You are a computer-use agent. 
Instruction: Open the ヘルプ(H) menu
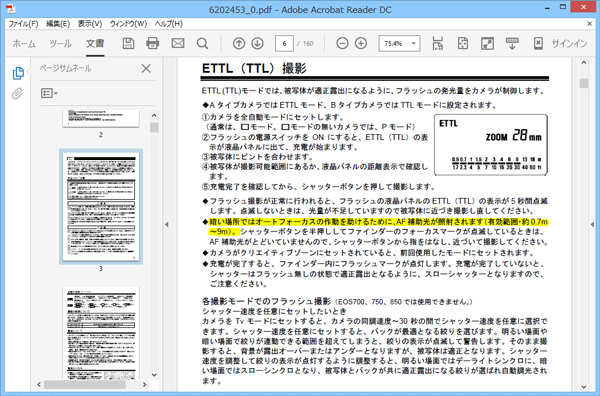[x=168, y=24]
